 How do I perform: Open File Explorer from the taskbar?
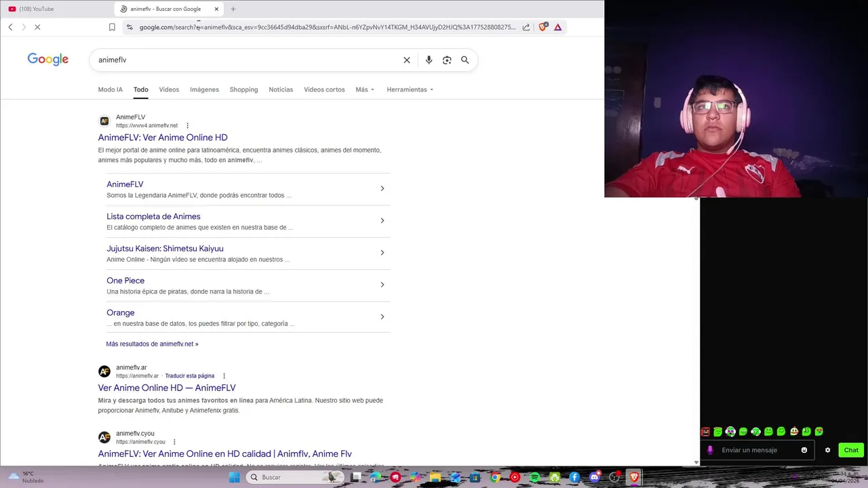(x=435, y=477)
